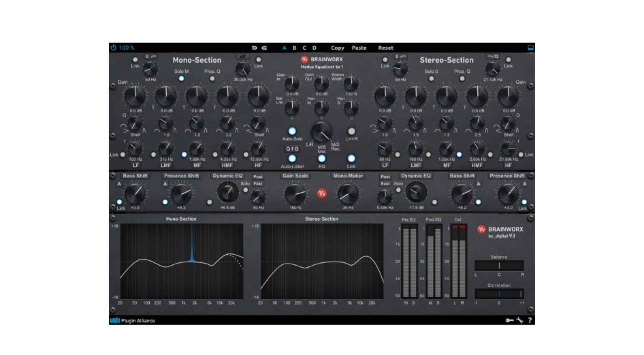Viewport: 644px width, 355px height.
Task: Click Paste in the top bar
Action: coord(359,48)
